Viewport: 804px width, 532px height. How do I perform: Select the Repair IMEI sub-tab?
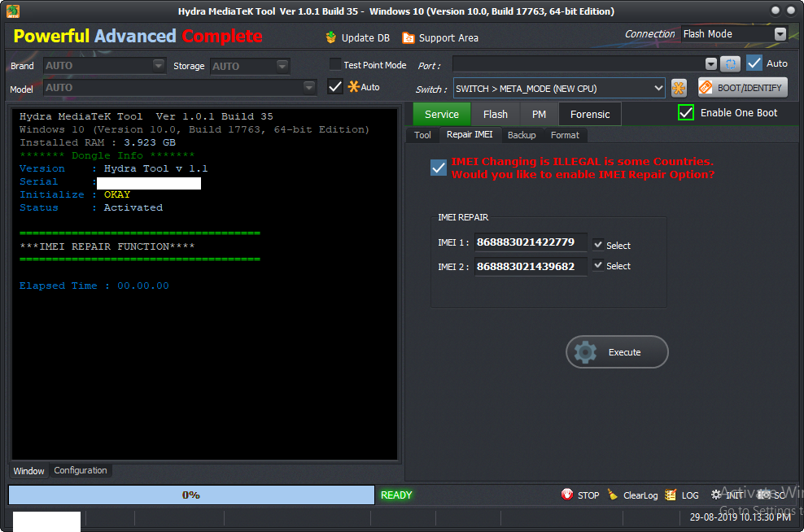point(470,134)
